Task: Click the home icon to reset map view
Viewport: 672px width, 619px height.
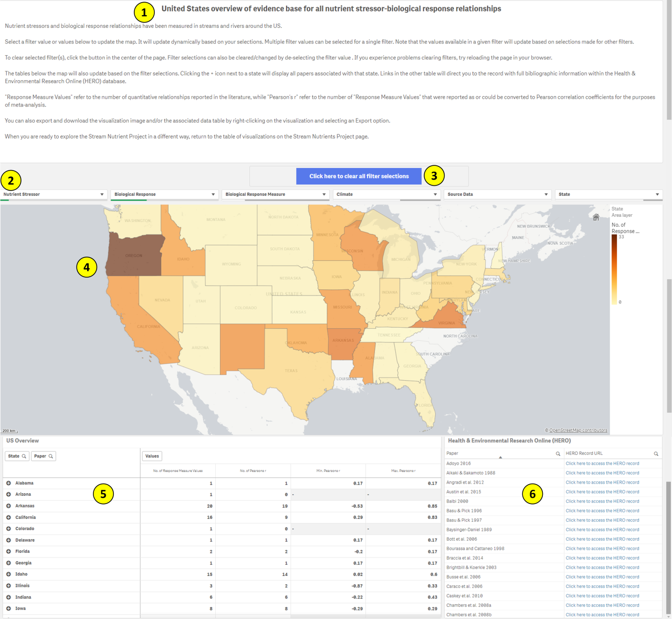Action: click(596, 217)
